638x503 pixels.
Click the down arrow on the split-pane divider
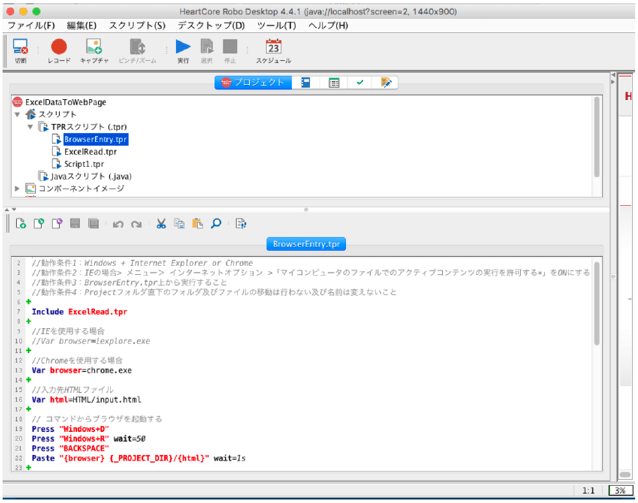14,209
